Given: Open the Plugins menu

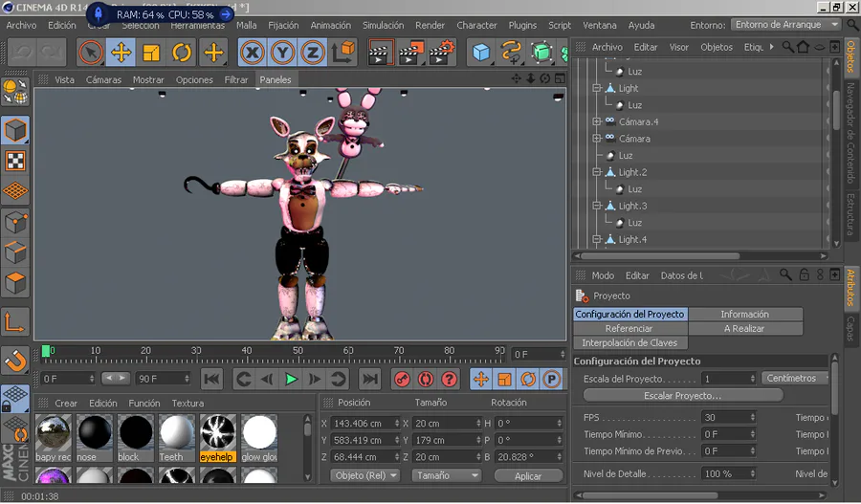Looking at the screenshot, I should click(522, 25).
